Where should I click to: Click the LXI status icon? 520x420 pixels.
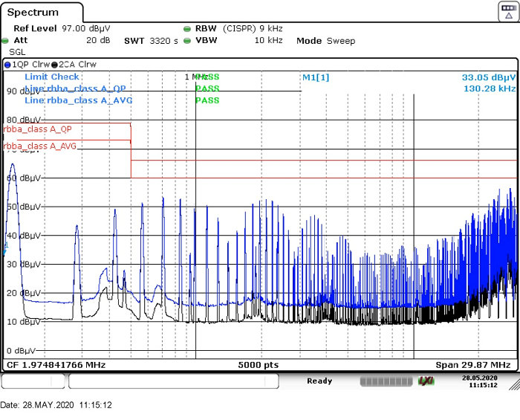(426, 381)
